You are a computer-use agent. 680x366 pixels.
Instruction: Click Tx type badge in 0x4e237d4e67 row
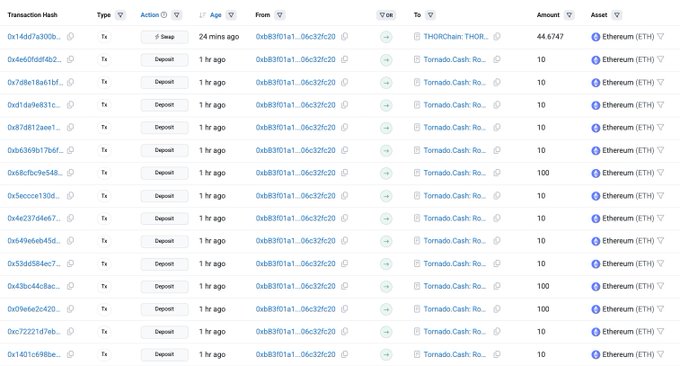pos(104,218)
